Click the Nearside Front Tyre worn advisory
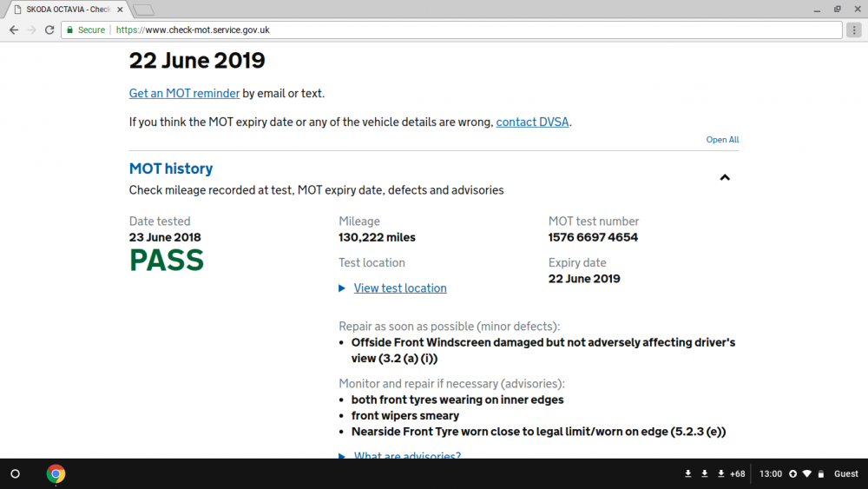Image resolution: width=868 pixels, height=489 pixels. [538, 432]
